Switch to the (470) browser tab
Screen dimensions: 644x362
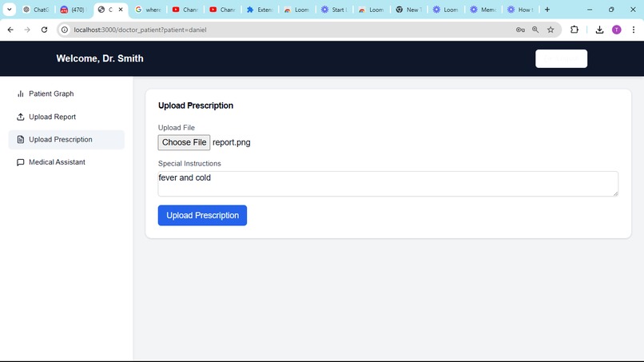pyautogui.click(x=73, y=10)
